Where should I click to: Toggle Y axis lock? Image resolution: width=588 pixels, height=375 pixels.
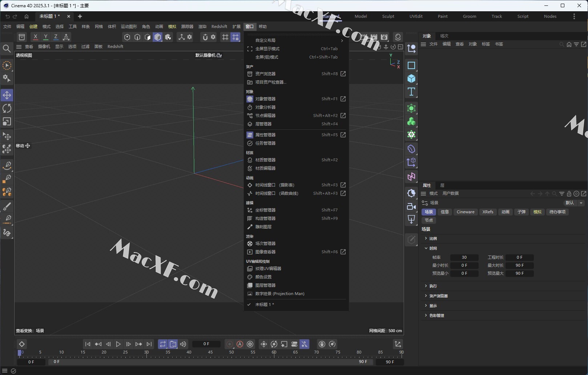coord(45,37)
